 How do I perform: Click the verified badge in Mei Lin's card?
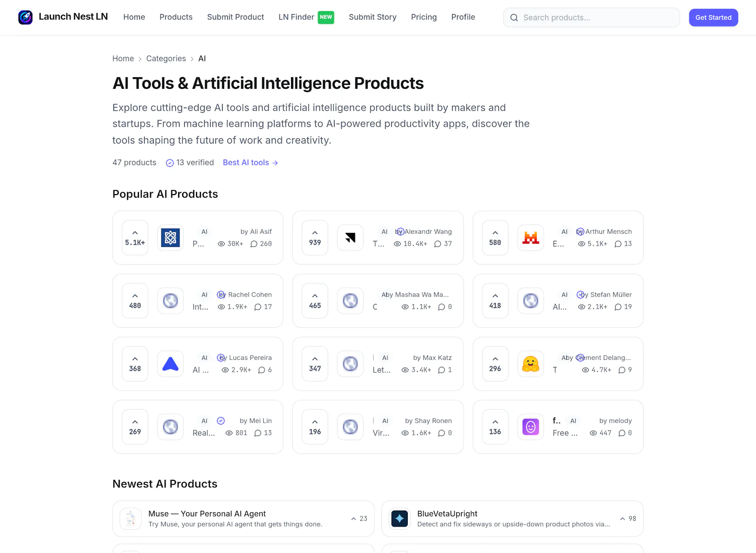pyautogui.click(x=221, y=421)
